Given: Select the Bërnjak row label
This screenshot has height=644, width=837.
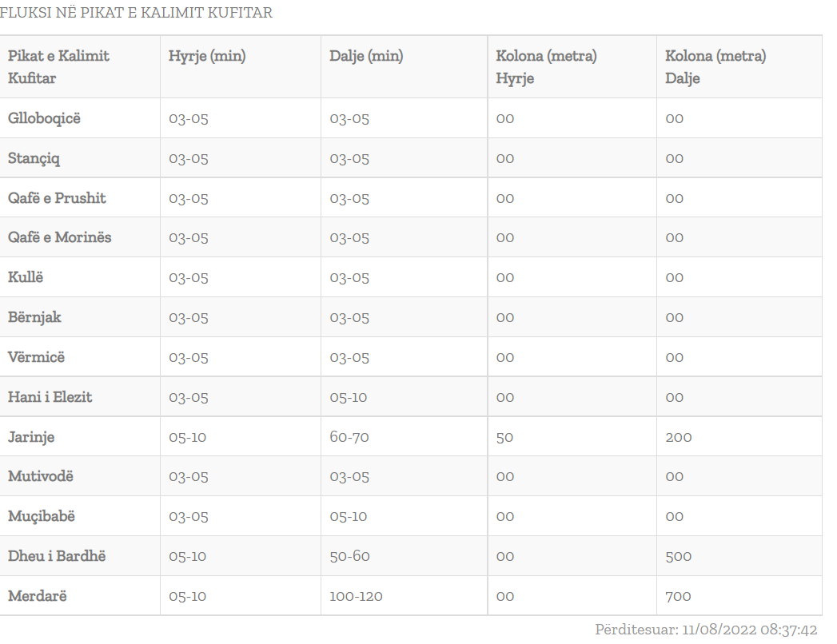Looking at the screenshot, I should click(34, 317).
